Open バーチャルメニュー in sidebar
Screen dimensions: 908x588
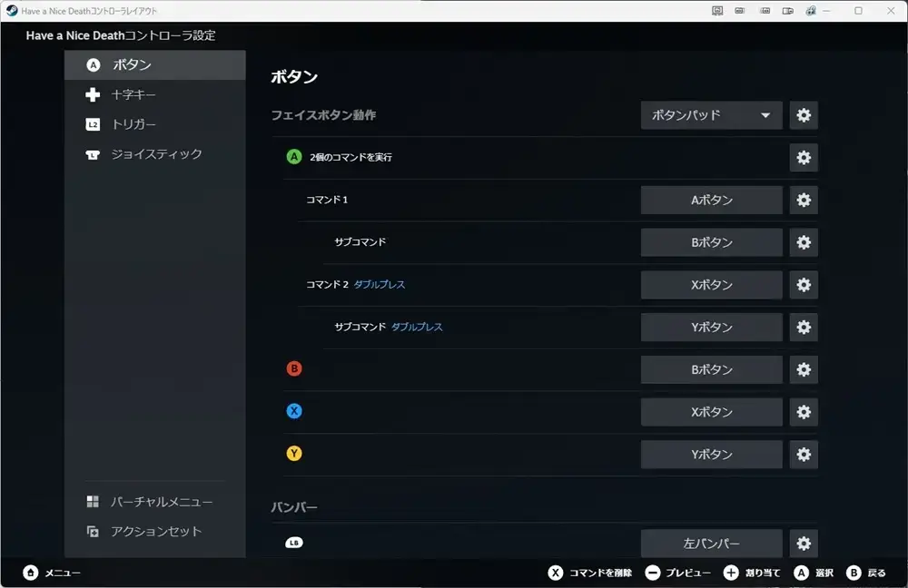click(155, 502)
